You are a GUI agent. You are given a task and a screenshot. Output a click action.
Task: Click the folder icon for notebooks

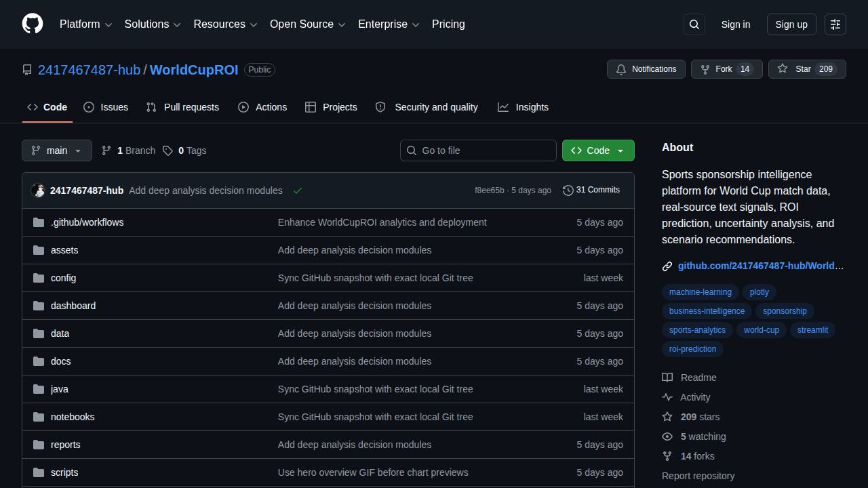[39, 417]
